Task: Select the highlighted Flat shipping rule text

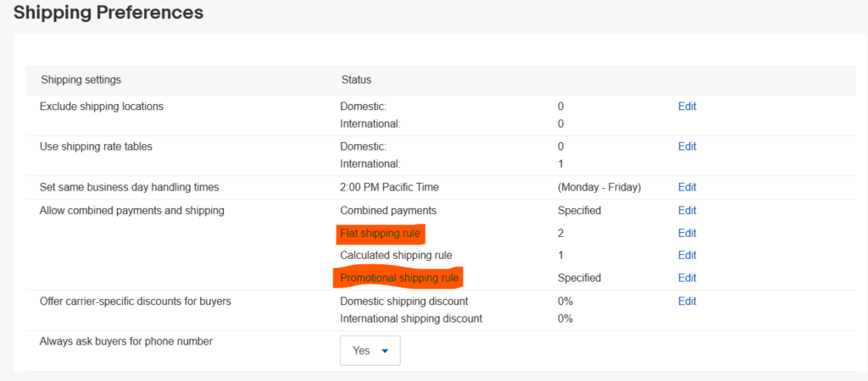Action: 381,234
